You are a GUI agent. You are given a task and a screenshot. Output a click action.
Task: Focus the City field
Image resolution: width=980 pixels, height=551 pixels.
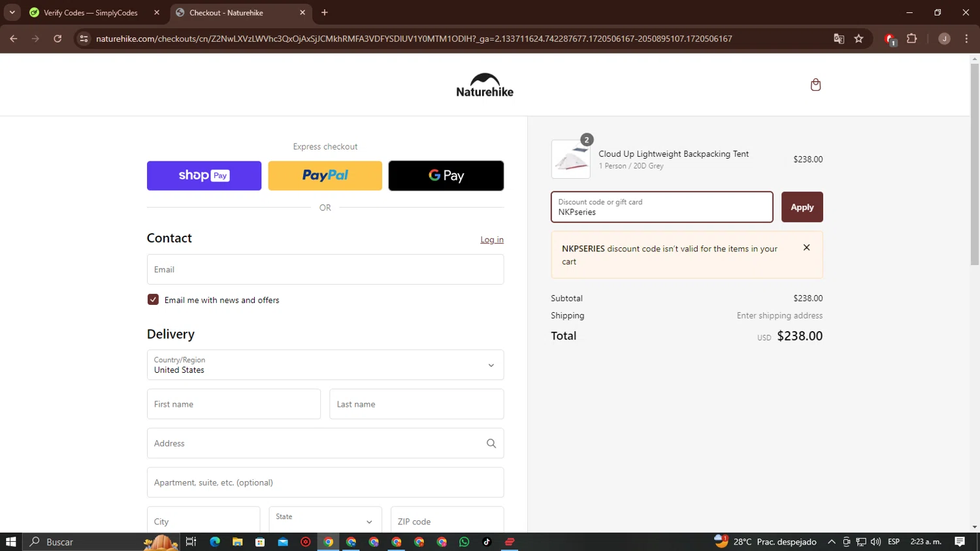tap(203, 521)
